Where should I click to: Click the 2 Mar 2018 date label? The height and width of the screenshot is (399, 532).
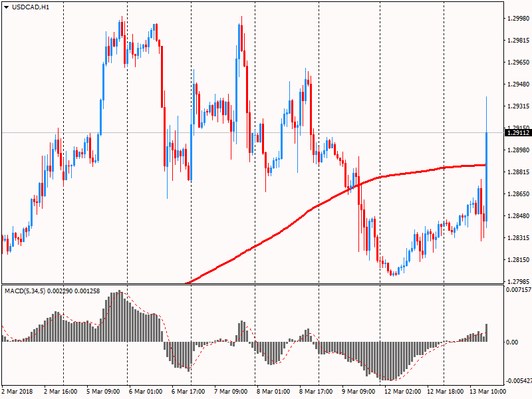coord(17,392)
